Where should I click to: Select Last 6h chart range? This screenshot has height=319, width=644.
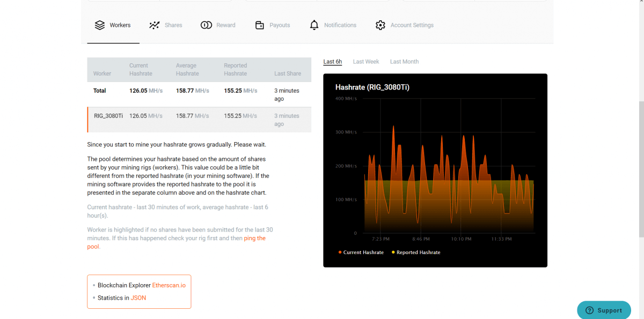332,62
